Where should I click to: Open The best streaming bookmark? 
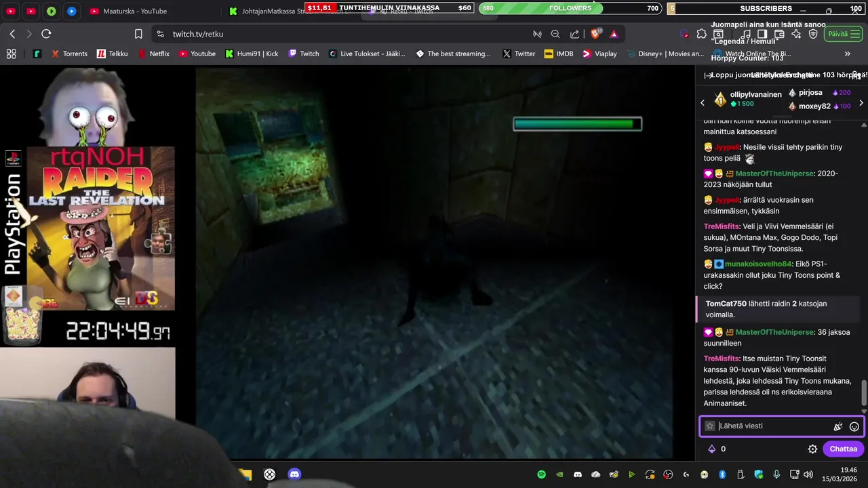tap(452, 54)
